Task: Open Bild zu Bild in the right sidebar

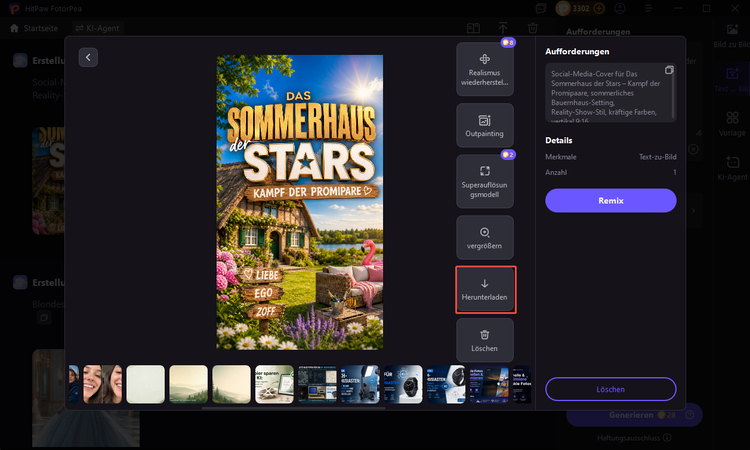Action: coord(732,36)
